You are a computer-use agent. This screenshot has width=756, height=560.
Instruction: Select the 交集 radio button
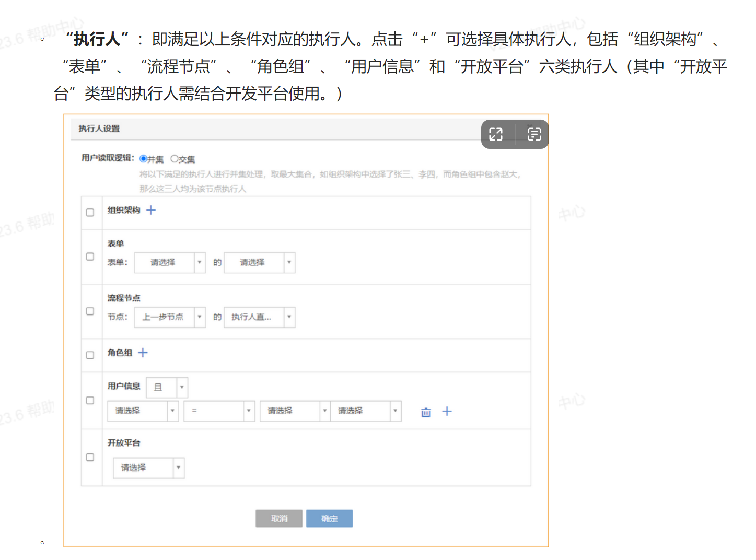click(175, 159)
